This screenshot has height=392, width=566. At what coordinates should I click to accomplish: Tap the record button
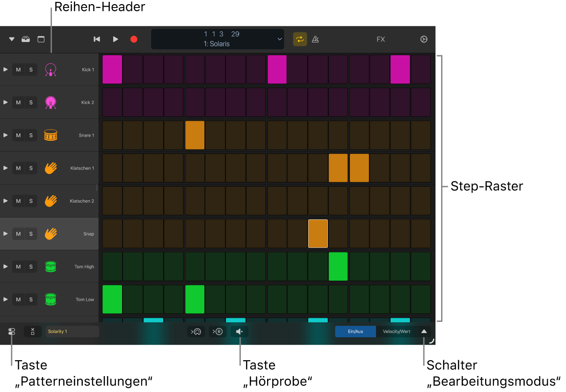[x=134, y=39]
